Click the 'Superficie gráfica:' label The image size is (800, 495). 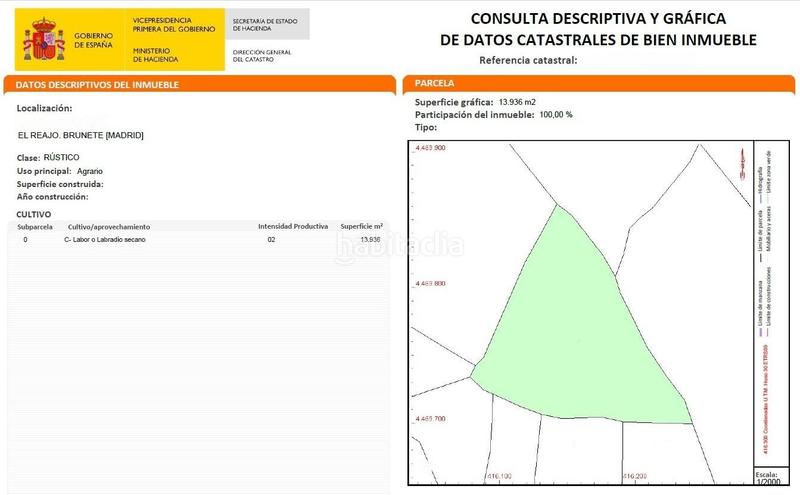[x=454, y=102]
